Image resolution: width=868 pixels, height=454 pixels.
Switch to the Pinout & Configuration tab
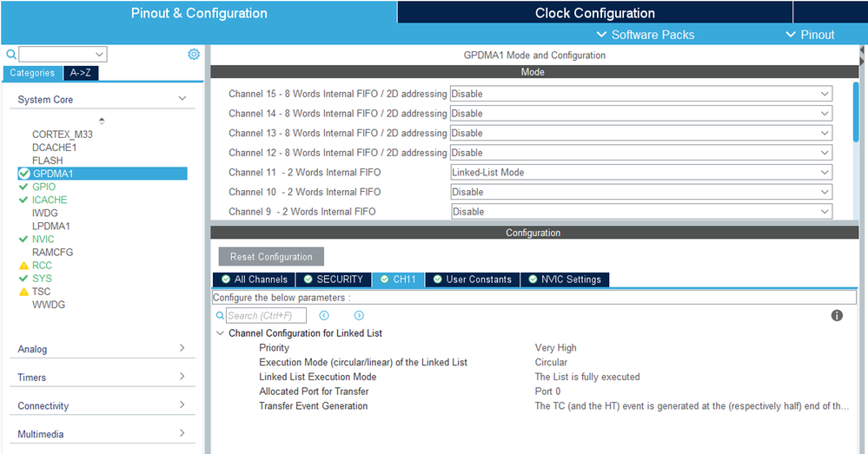199,13
